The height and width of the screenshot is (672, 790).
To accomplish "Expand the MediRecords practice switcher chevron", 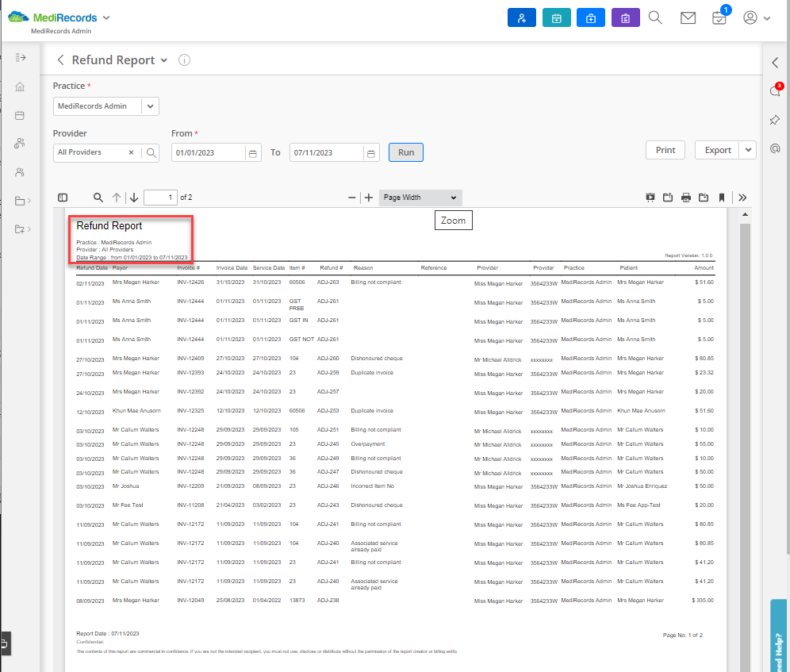I will [106, 17].
